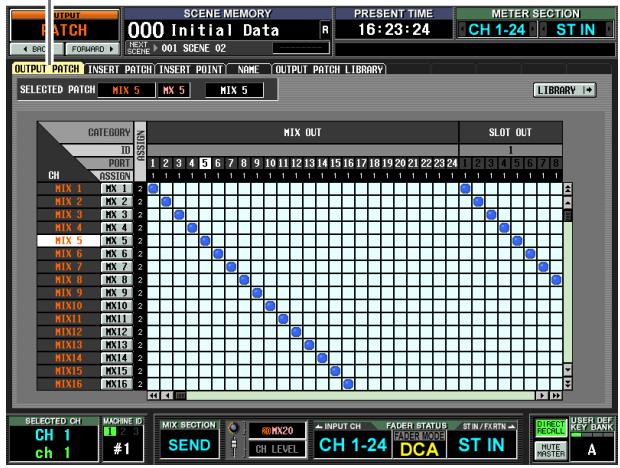Click the CH LEVEL button

(x=277, y=449)
